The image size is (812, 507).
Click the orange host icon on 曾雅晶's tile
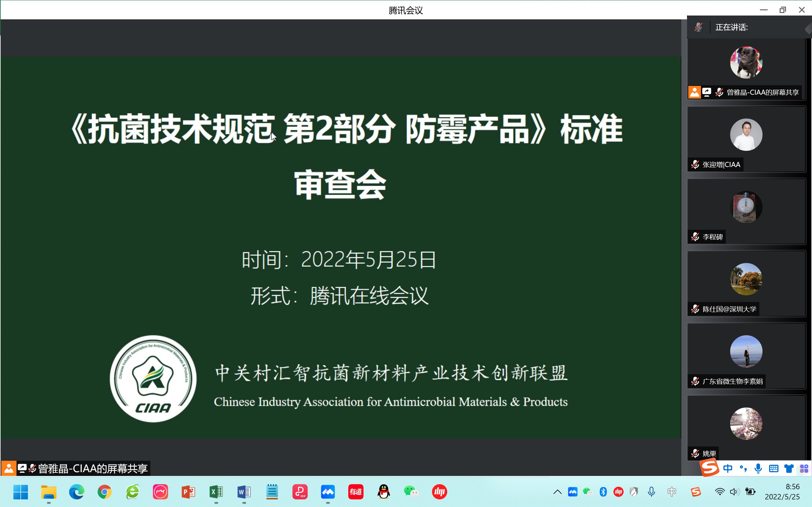point(694,92)
